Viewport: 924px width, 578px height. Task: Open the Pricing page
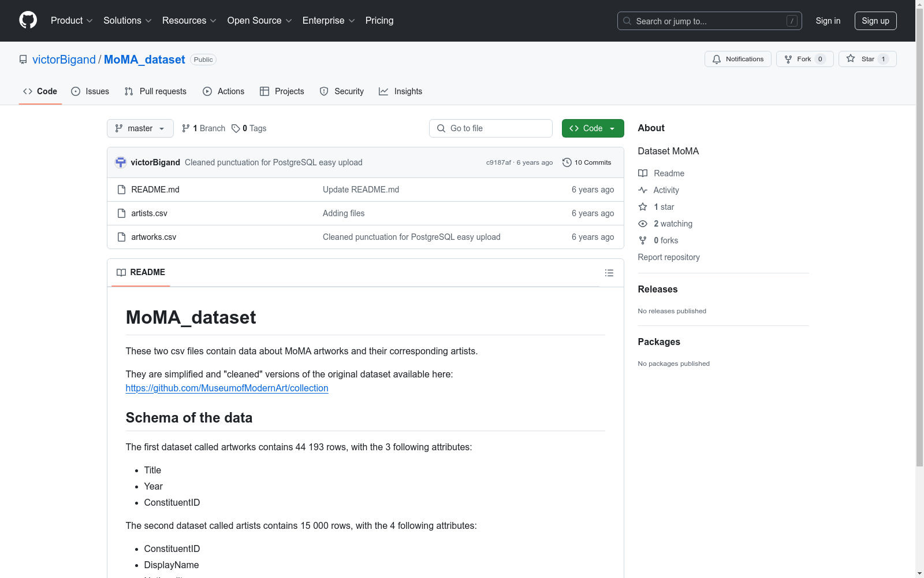point(379,20)
